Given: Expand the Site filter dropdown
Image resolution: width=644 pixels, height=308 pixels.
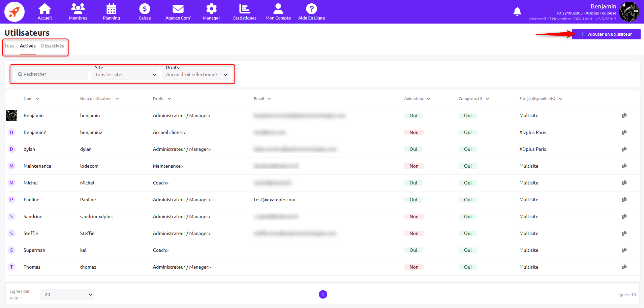Looking at the screenshot, I should 125,74.
